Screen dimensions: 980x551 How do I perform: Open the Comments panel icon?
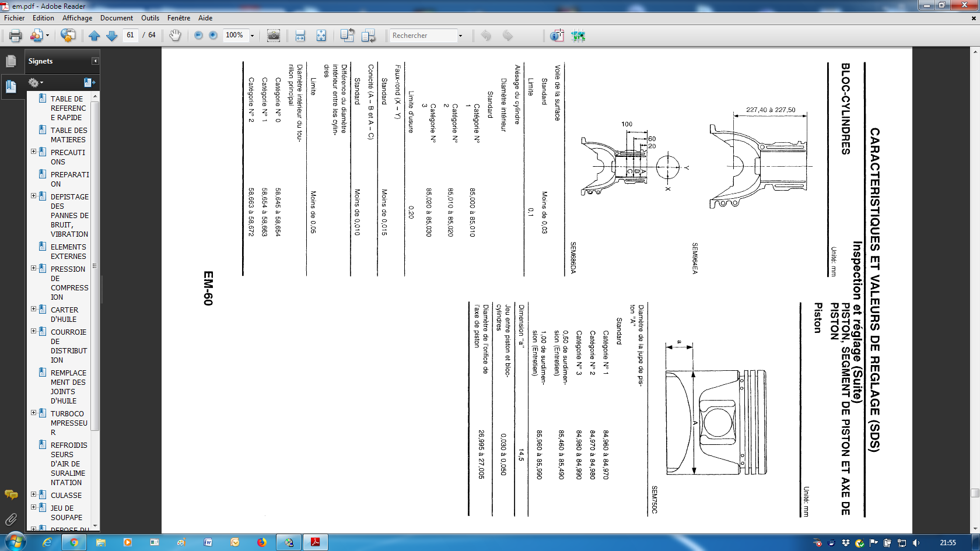click(x=11, y=495)
